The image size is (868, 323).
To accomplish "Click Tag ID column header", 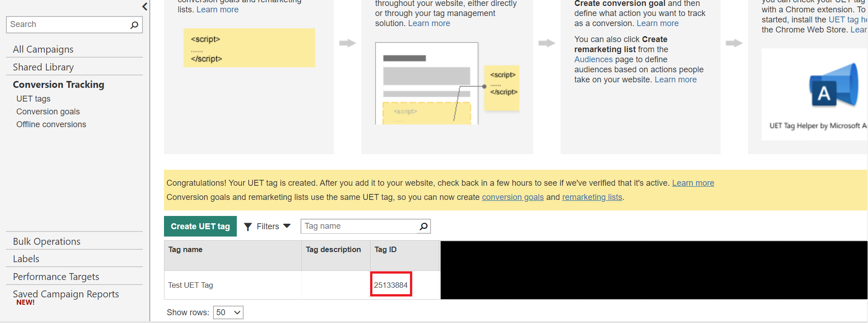I will (x=386, y=250).
